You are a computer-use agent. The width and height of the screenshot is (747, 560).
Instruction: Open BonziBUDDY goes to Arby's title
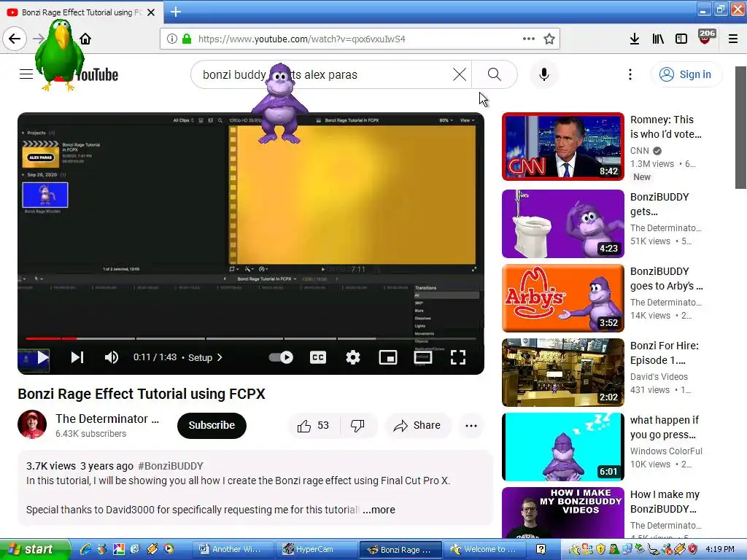point(666,279)
